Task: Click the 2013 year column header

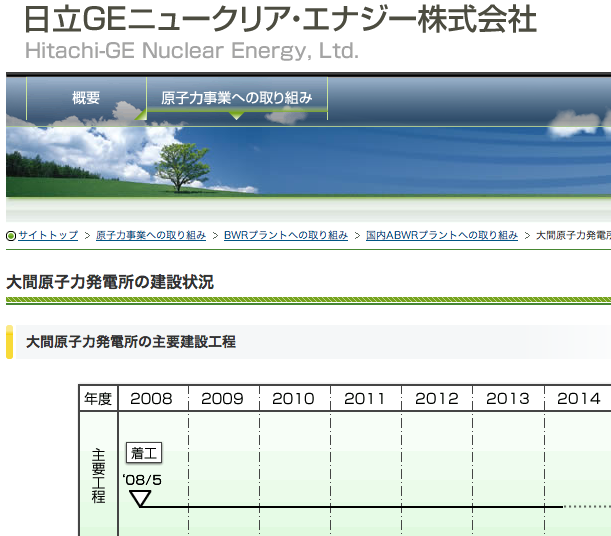Action: coord(508,398)
